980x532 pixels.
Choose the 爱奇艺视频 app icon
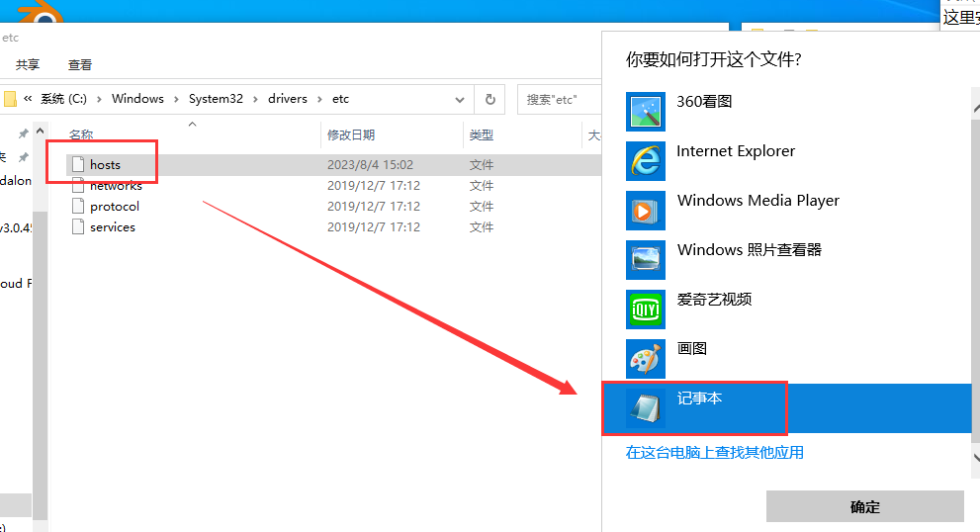click(646, 309)
